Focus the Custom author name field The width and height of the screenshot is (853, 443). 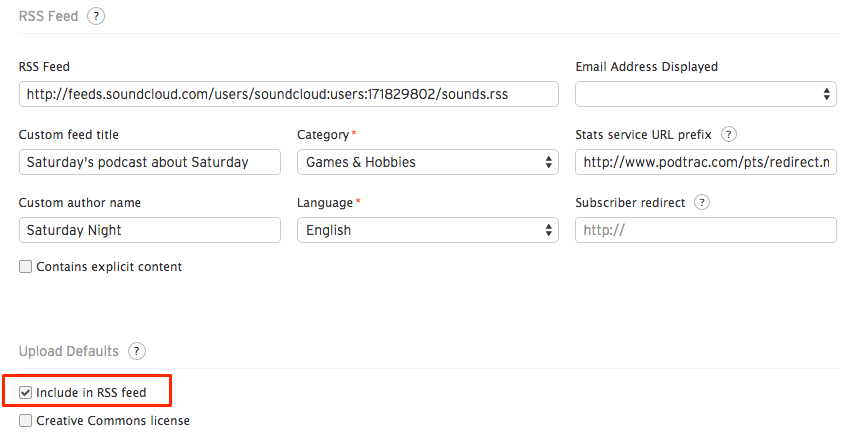tap(150, 230)
